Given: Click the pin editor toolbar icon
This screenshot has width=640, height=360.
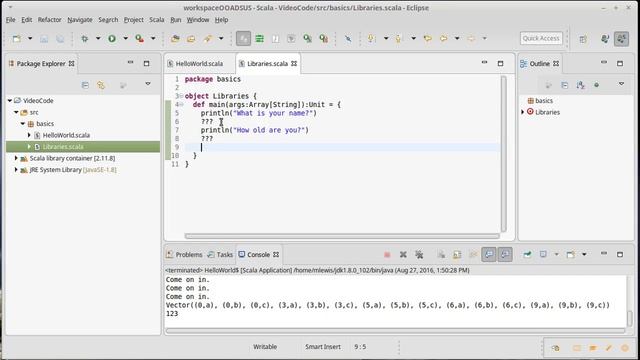Looking at the screenshot, I should pyautogui.click(x=348, y=38).
